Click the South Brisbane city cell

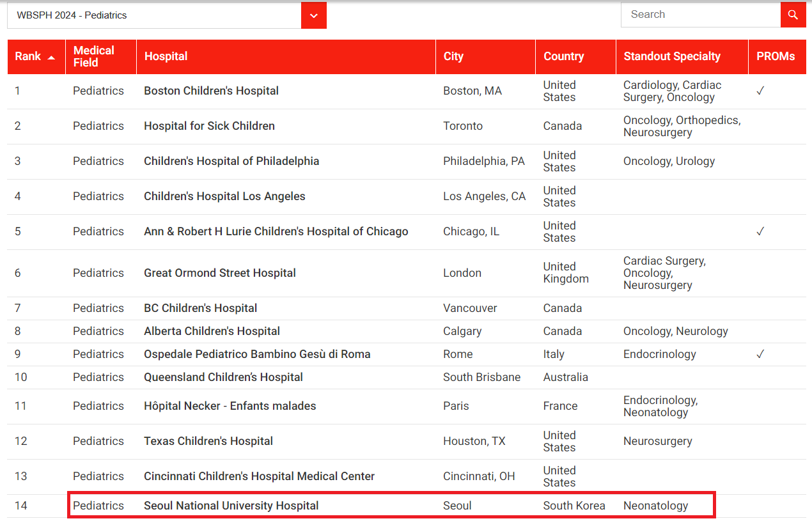tap(482, 377)
